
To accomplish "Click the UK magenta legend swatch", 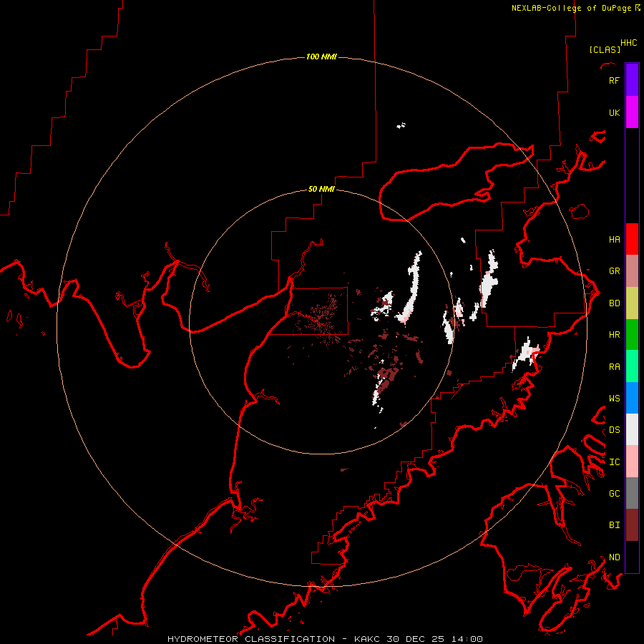I will point(632,112).
